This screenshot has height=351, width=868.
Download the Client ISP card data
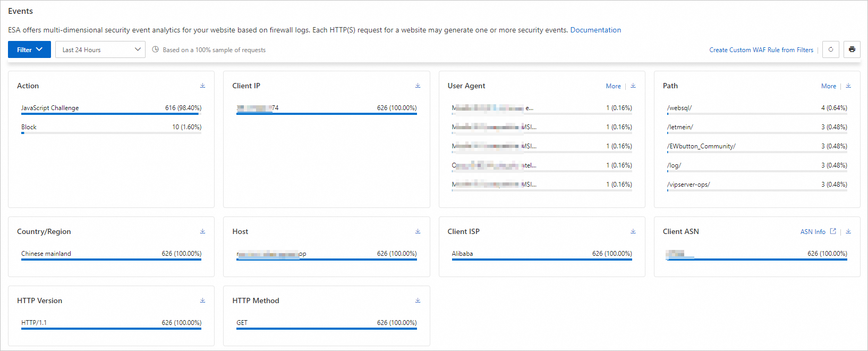(633, 231)
